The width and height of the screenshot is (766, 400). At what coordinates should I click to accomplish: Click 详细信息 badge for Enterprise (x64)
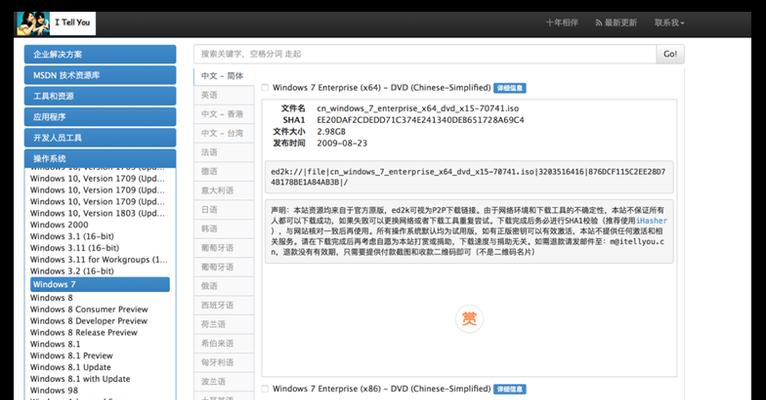(x=510, y=88)
